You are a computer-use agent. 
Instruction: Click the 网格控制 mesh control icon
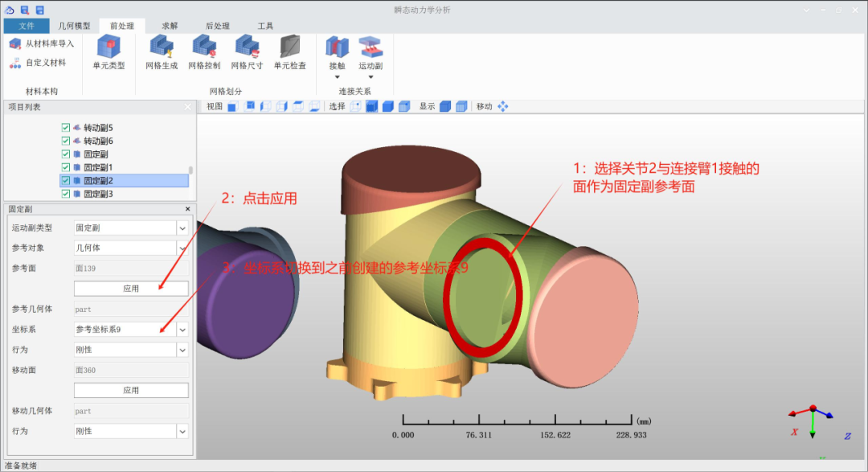tap(204, 47)
